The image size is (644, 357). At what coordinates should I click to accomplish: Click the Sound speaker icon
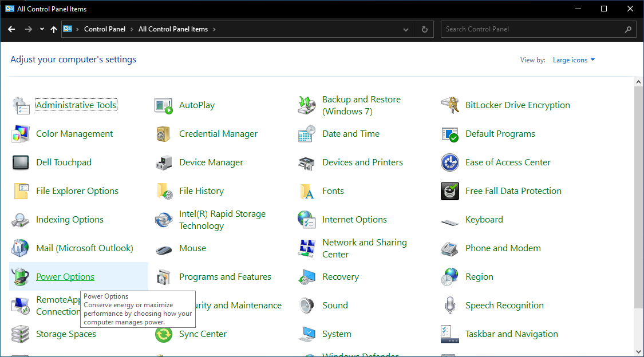307,306
